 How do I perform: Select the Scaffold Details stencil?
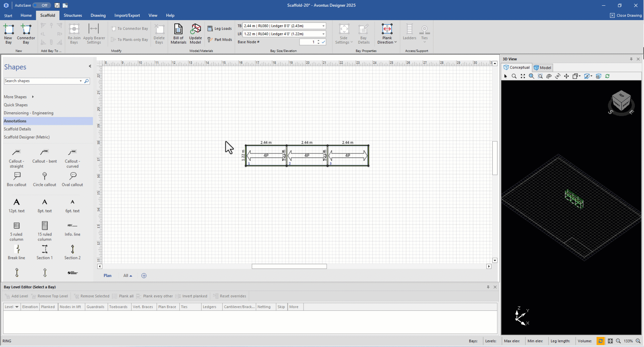point(17,129)
